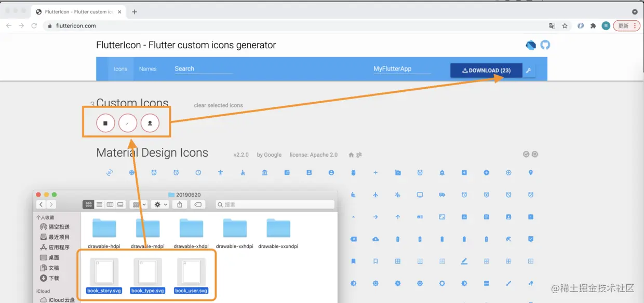Bookmark this page with the star icon
The width and height of the screenshot is (644, 303).
click(x=565, y=26)
